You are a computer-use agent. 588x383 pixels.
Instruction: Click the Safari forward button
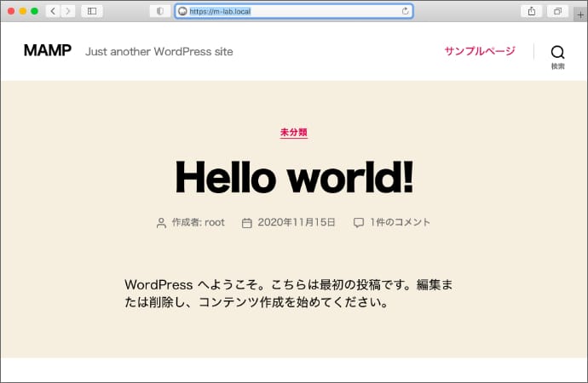pos(67,11)
